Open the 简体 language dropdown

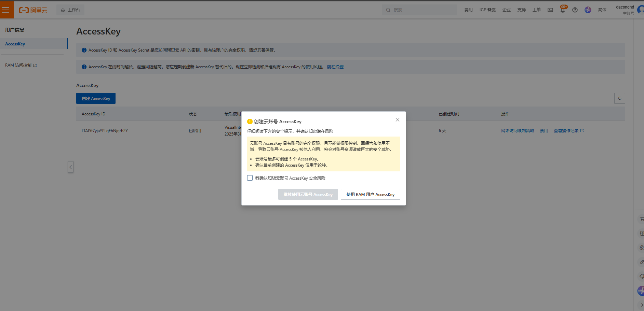[x=602, y=10]
